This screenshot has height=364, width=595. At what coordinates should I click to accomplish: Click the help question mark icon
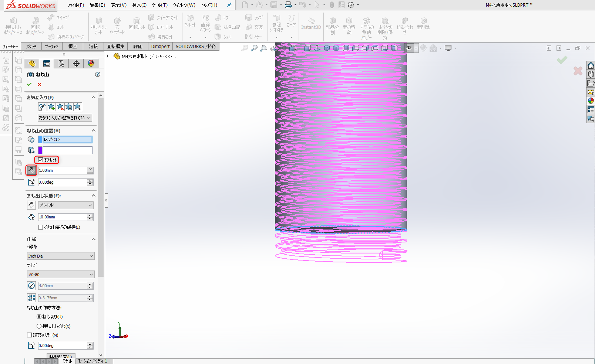(98, 74)
